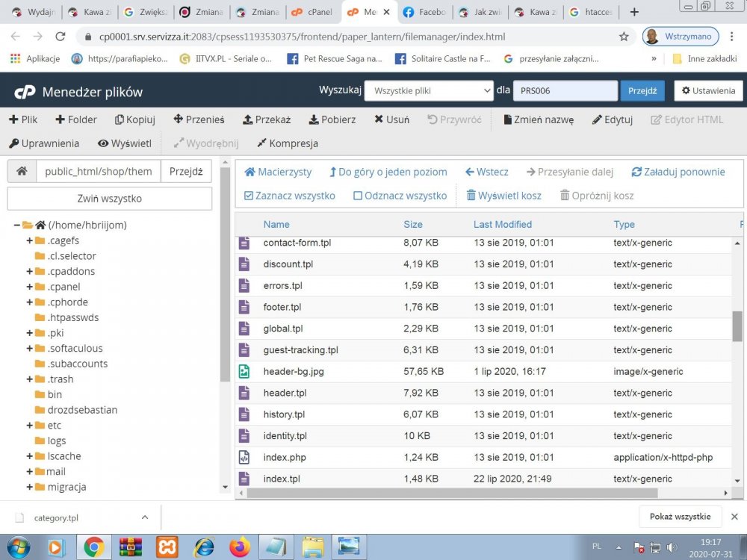Bookmark this page with star icon
Screen dimensions: 747x560
tap(624, 37)
